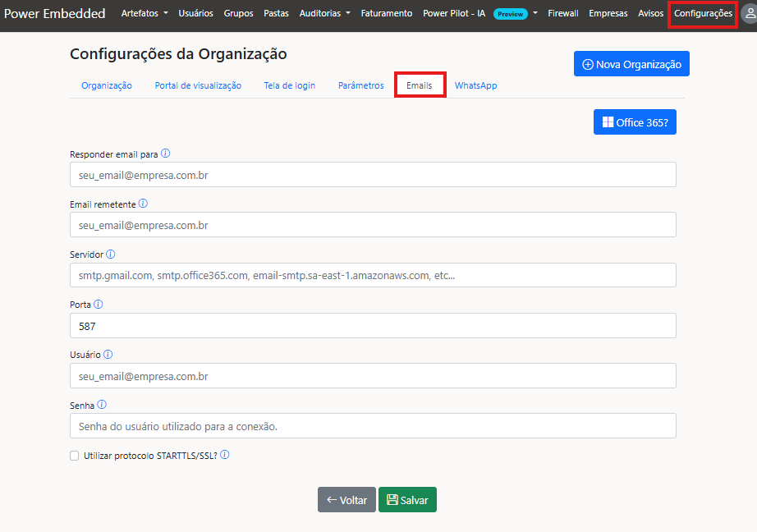
Task: Expand the Power Pilot - IA dropdown
Action: [480, 14]
